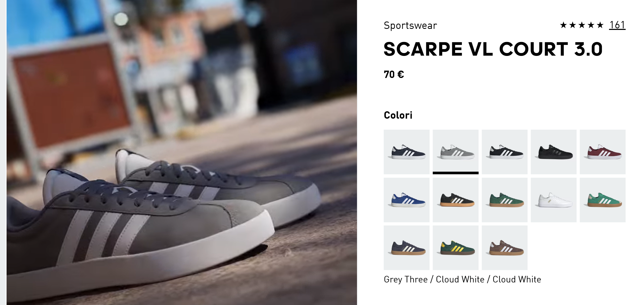Click the Sportswear category label
Viewport: 644px width, 305px height.
point(410,25)
